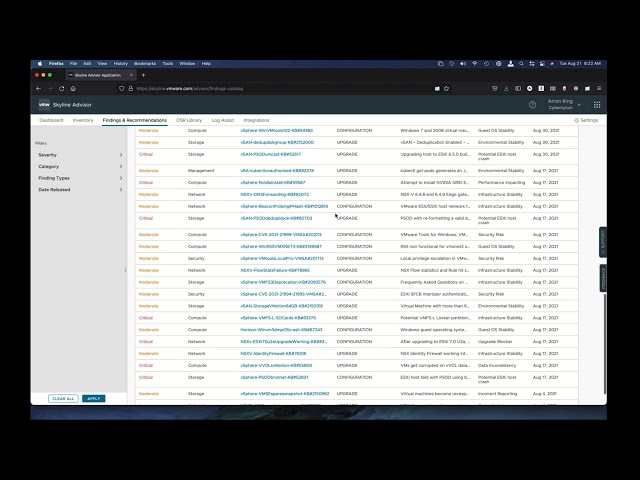Screen dimensions: 640x480
Task: Go to the browser home icon
Action: pyautogui.click(x=73, y=89)
